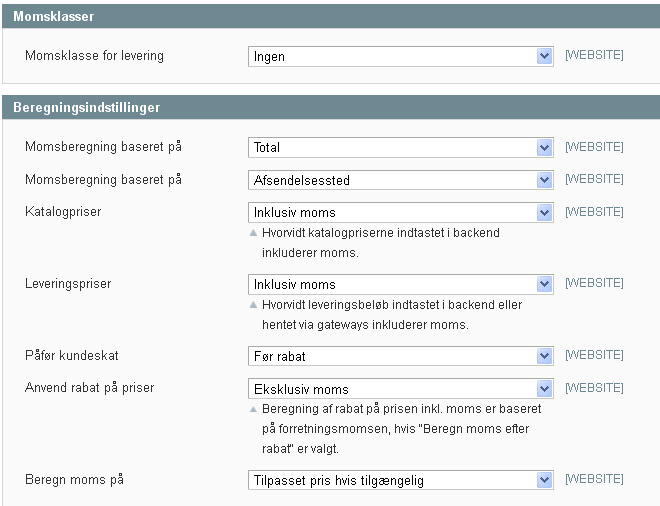Expand the Katalogpriser select box

point(400,213)
